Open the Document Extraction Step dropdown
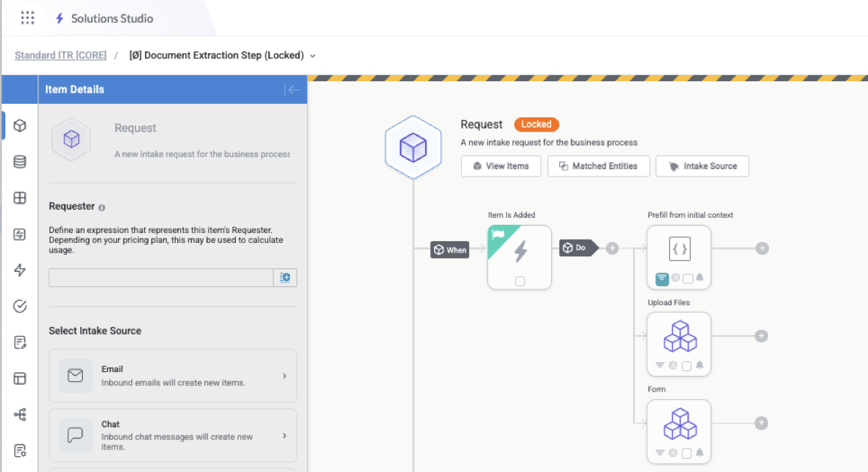The image size is (868, 472). click(x=313, y=56)
